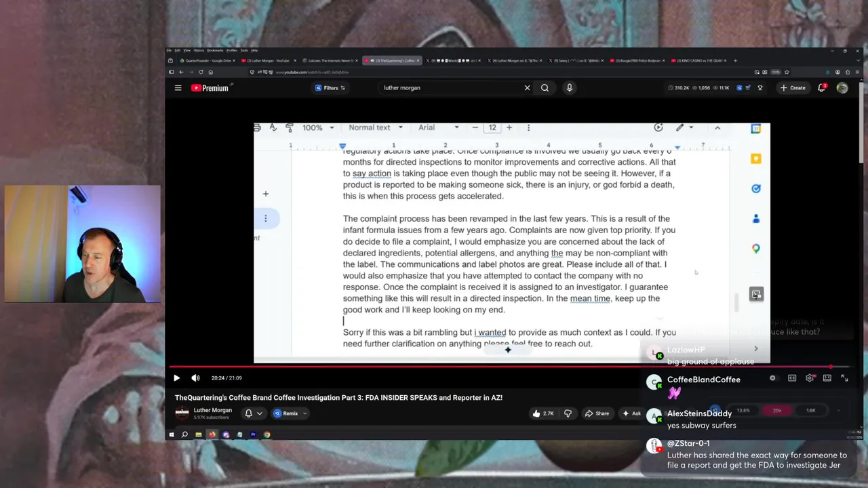Switch to the Luther Morgan YouTube tab
Image resolution: width=868 pixels, height=488 pixels.
point(268,60)
